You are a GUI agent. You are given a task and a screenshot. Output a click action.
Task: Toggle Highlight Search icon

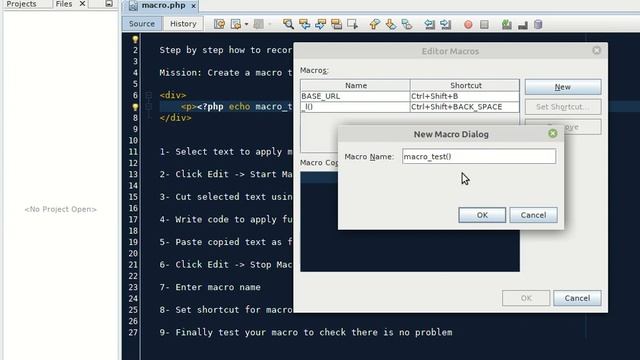(x=336, y=24)
